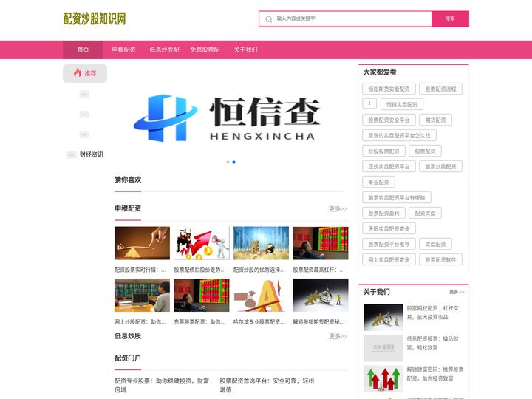This screenshot has height=399, width=532.
Task: Click the 股票配资流程 tag
Action: click(x=440, y=89)
